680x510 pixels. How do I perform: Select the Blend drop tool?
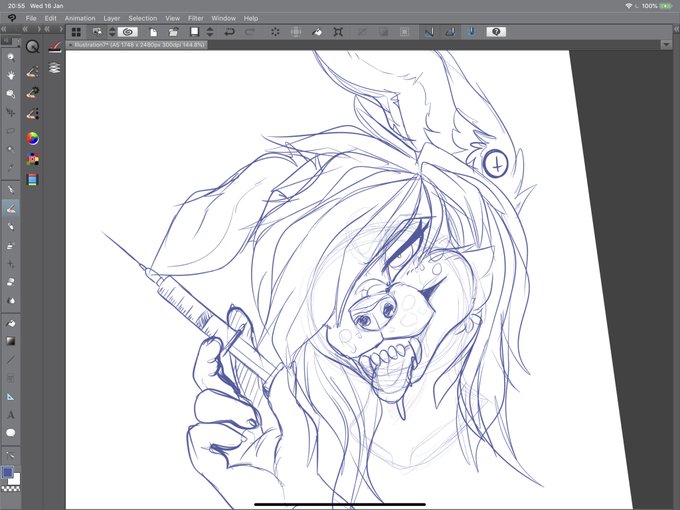pyautogui.click(x=11, y=301)
